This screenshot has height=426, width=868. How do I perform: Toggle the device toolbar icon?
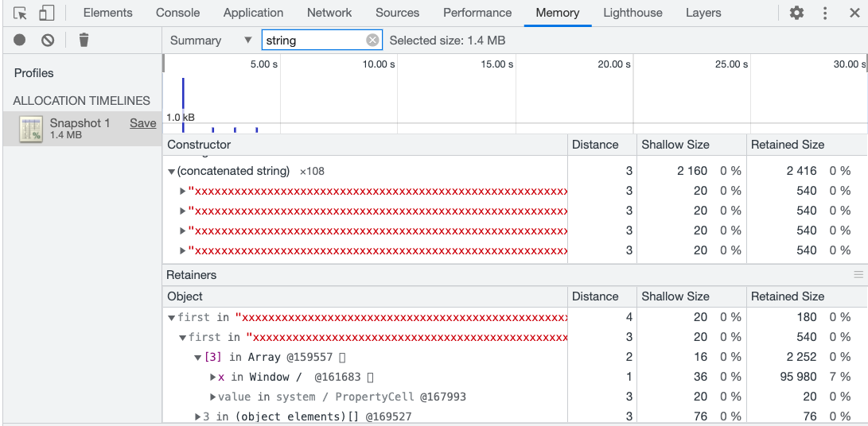[47, 14]
